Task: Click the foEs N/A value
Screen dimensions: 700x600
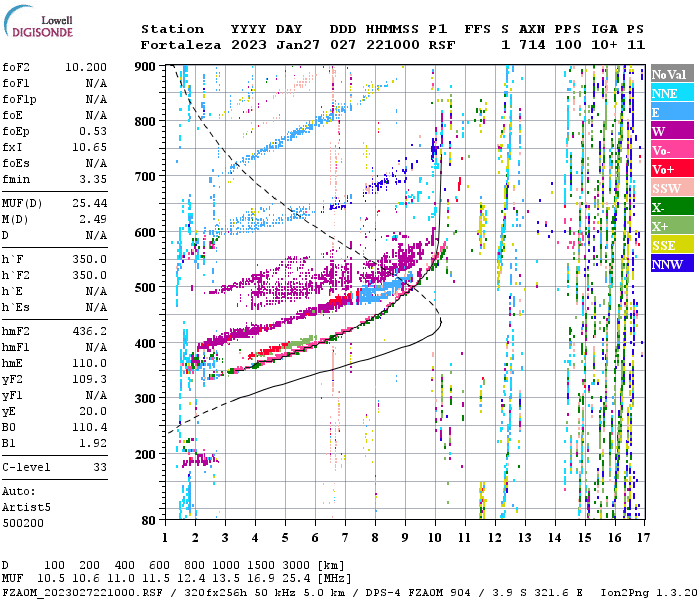Action: pyautogui.click(x=96, y=163)
